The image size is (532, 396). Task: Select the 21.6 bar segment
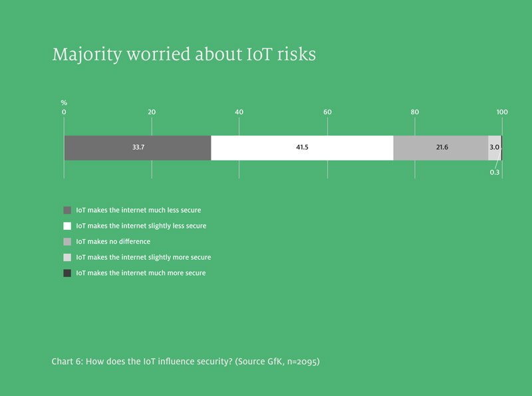pos(441,148)
